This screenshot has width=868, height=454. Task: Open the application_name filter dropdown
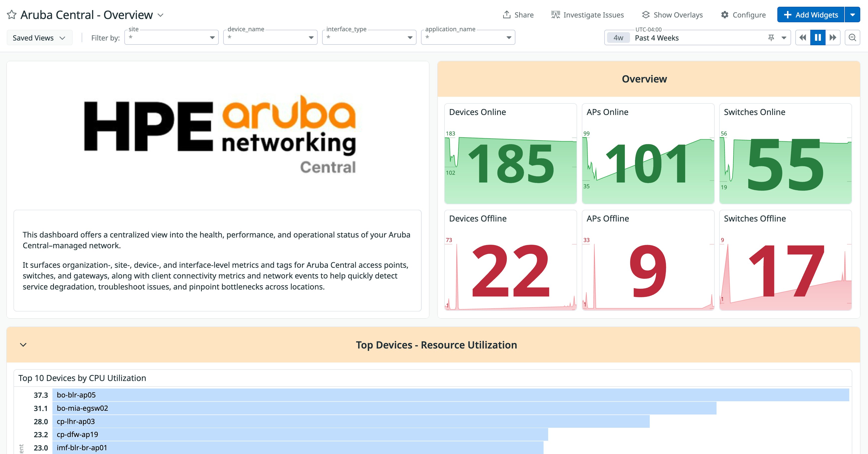pos(508,37)
